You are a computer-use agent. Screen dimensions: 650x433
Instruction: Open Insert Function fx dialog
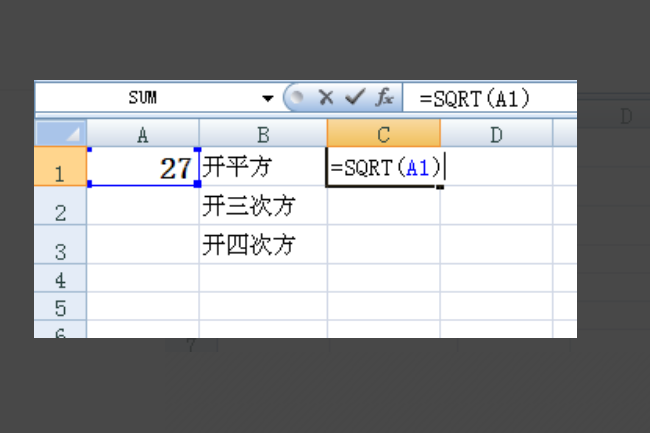click(384, 97)
